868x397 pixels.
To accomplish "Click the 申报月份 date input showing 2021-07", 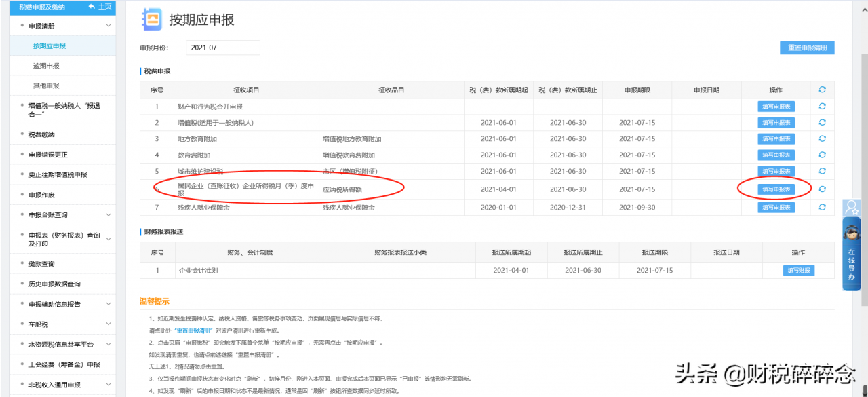I will [222, 47].
